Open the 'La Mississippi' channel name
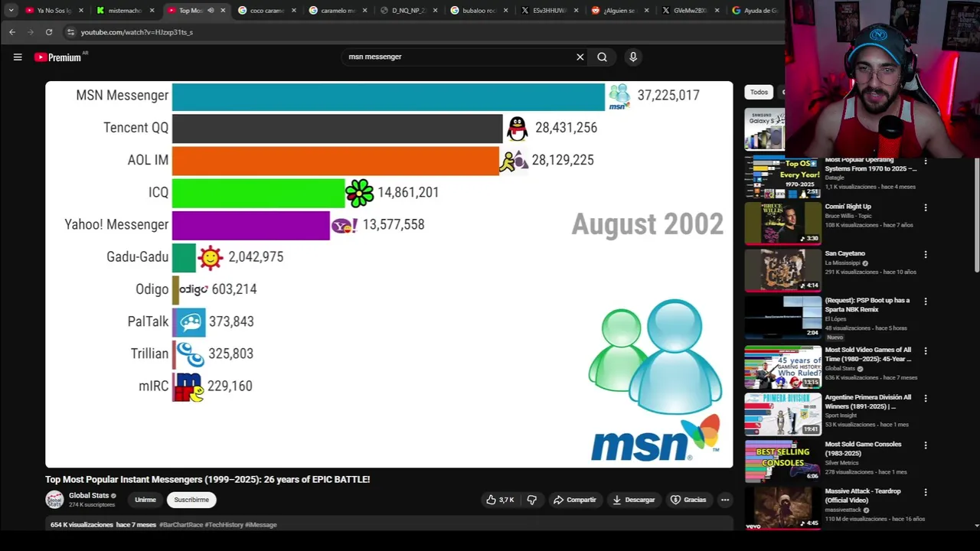Image resolution: width=980 pixels, height=551 pixels. [x=842, y=263]
